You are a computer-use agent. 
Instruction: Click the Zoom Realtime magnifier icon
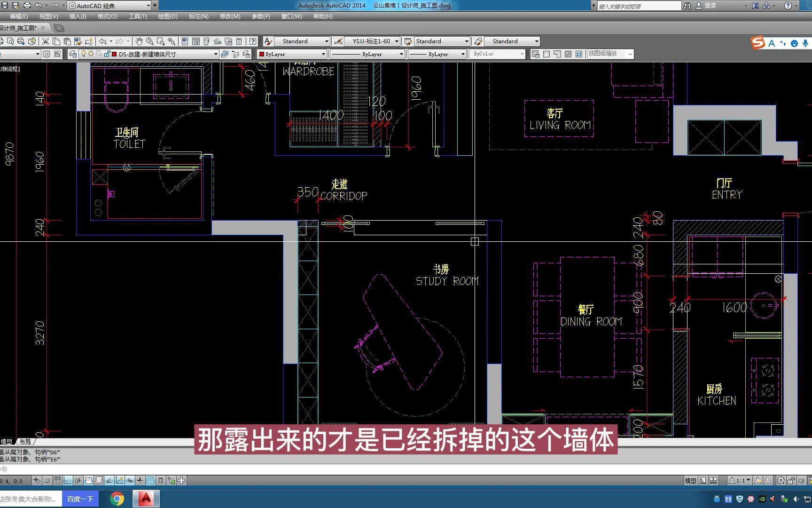[x=149, y=41]
